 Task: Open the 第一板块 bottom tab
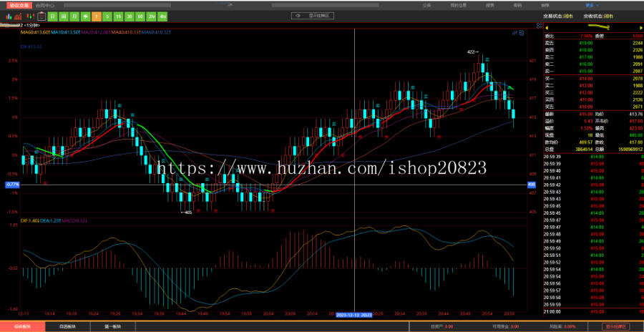[112, 327]
